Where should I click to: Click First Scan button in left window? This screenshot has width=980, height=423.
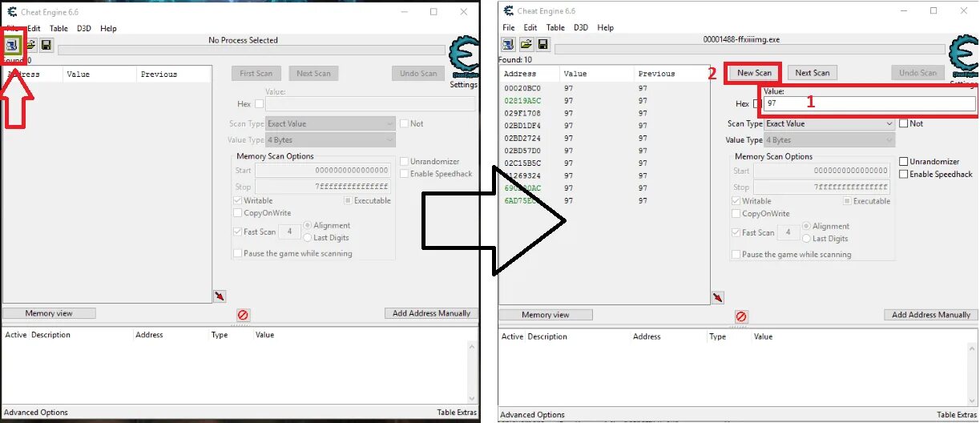(256, 73)
